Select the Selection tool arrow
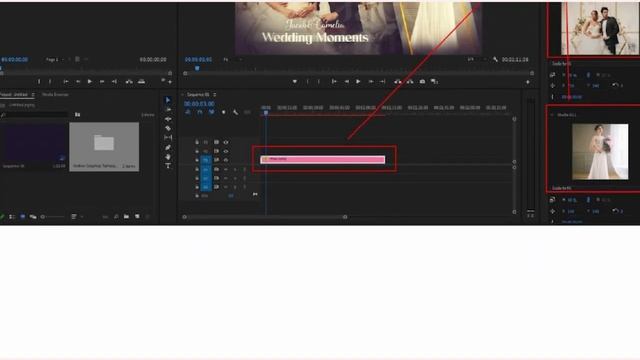 (168, 100)
